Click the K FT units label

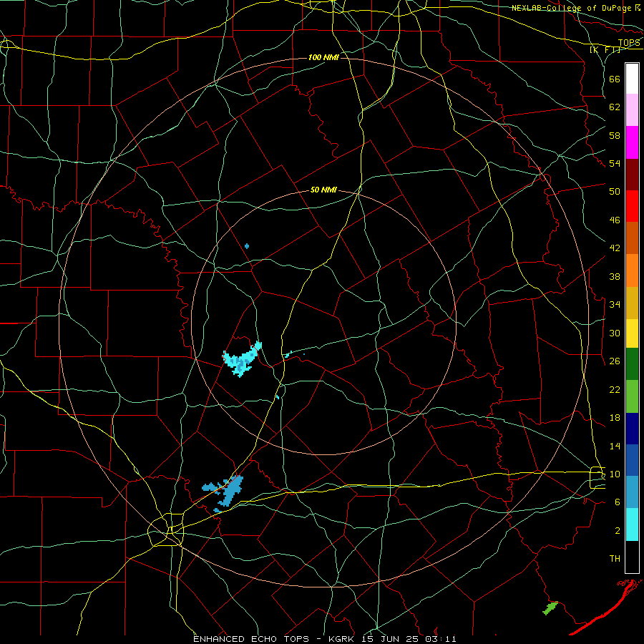pos(605,49)
